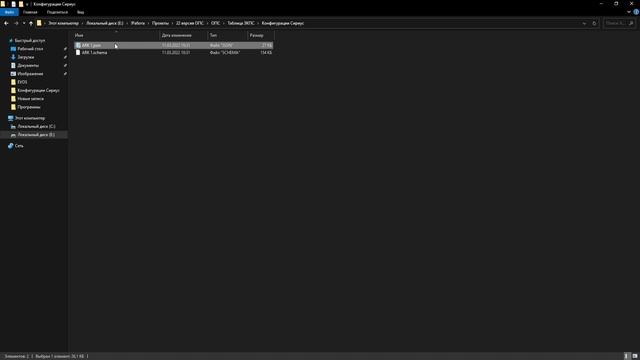This screenshot has height=360, width=640.
Task: Switch to details view in status bar
Action: pyautogui.click(x=627, y=356)
